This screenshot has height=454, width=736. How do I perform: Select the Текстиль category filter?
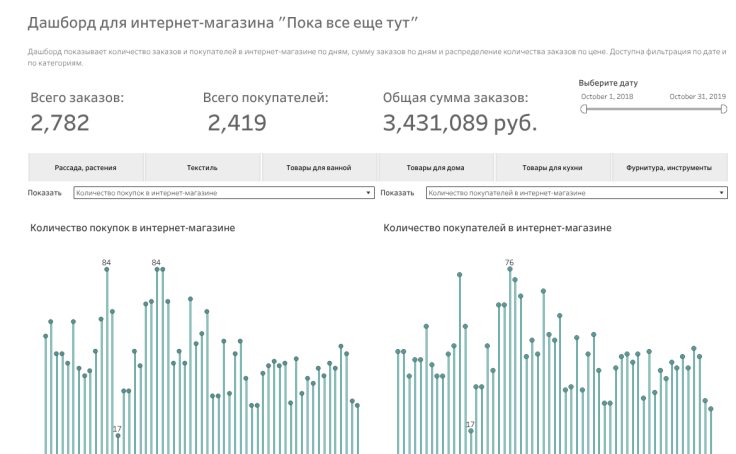(x=202, y=168)
